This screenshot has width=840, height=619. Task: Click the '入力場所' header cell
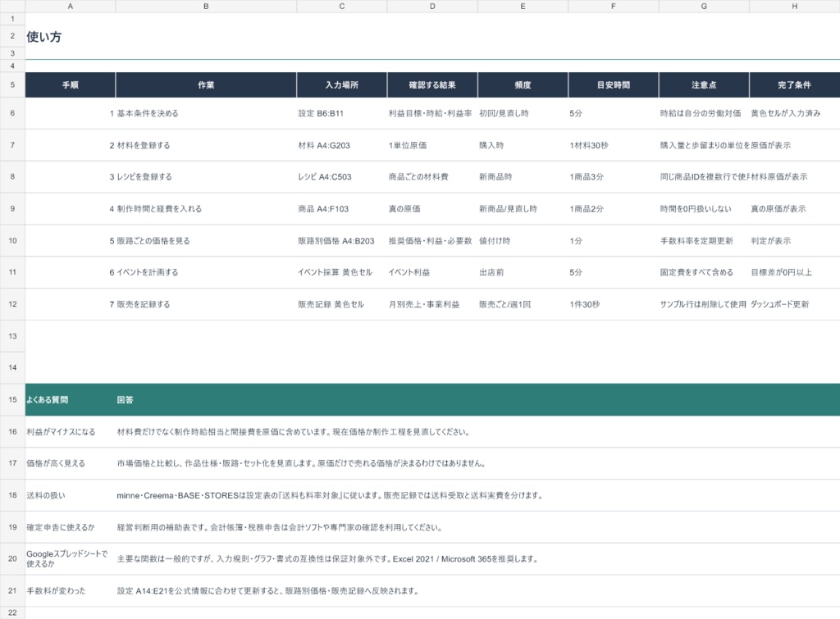point(342,84)
